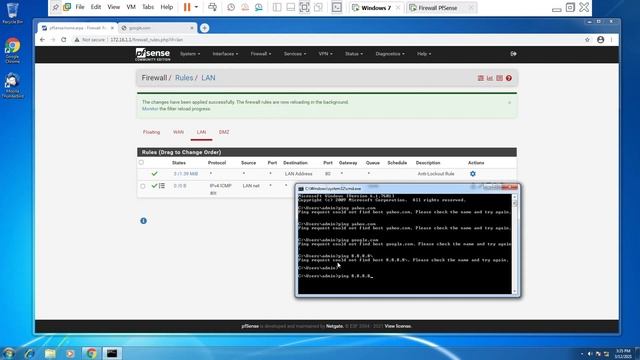
Task: Click the Anti-Lockout Rule gear icon
Action: pos(473,174)
